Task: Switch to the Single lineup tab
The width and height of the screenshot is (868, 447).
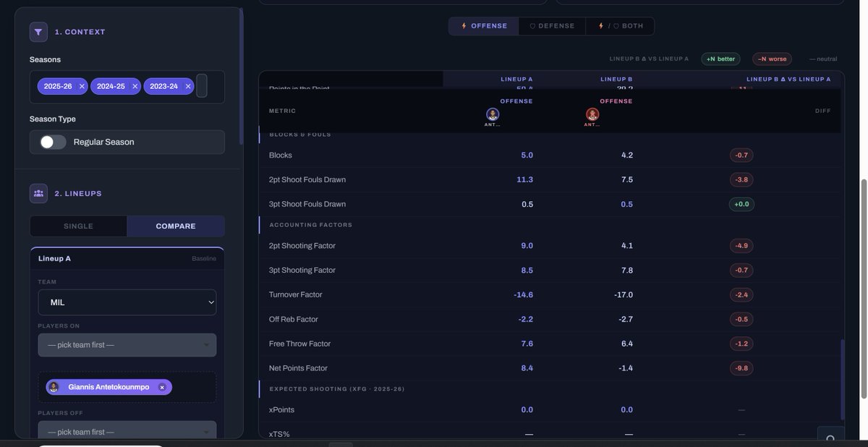Action: tap(79, 226)
